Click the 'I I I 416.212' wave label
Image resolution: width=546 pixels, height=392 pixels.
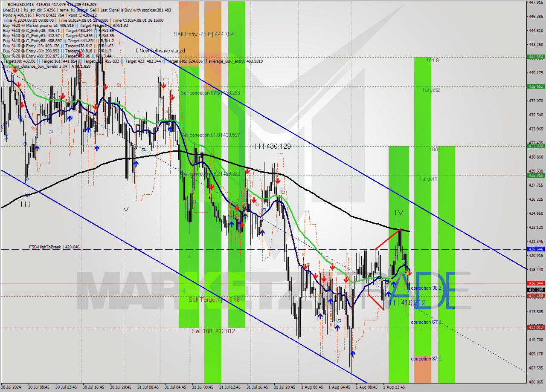[x=407, y=303]
